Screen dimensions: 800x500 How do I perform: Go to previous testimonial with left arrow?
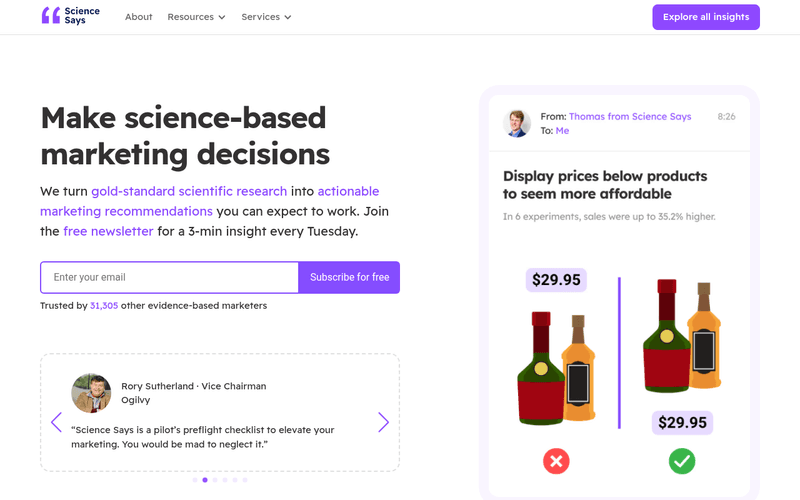(56, 422)
